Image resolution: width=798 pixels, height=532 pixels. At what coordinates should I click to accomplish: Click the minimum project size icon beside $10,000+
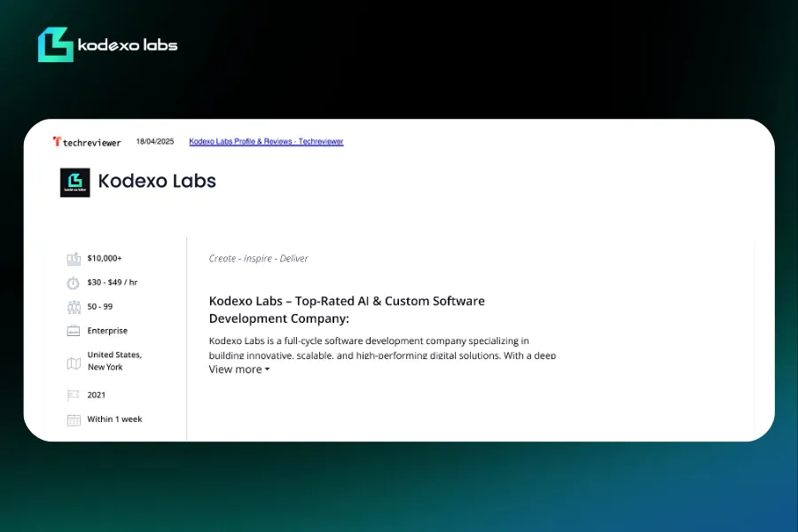click(74, 259)
